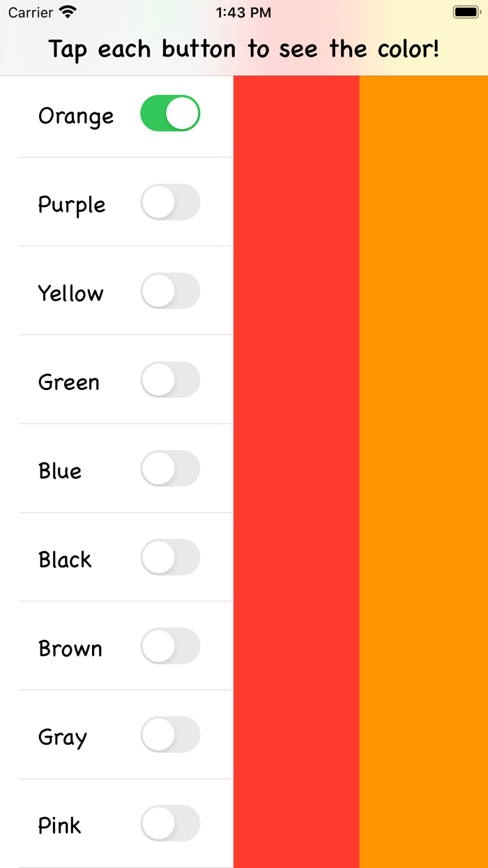Turn off the Orange switch
This screenshot has width=488, height=868.
[x=170, y=113]
